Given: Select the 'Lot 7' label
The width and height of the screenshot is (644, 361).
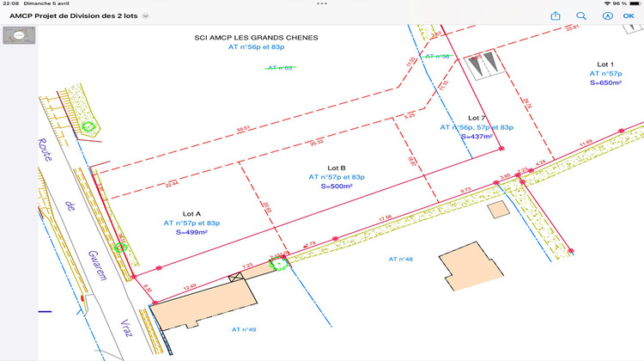Looking at the screenshot, I should point(477,118).
